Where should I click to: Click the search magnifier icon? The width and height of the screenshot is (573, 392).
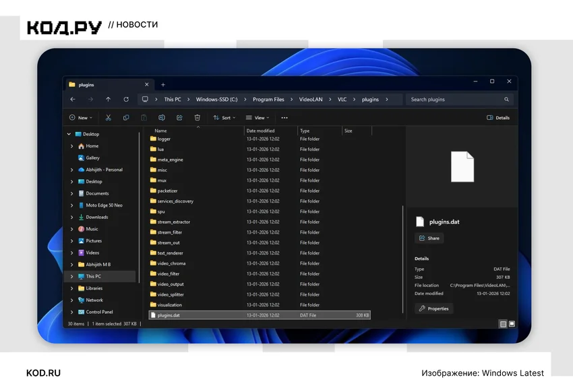[506, 99]
